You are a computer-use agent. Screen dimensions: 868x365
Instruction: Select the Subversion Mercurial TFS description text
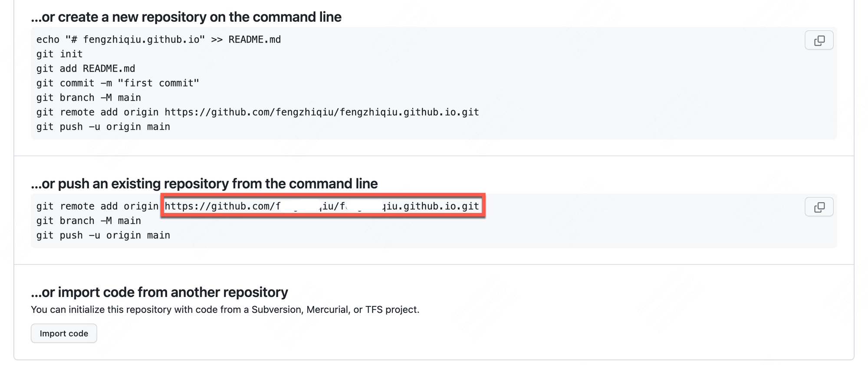point(225,309)
